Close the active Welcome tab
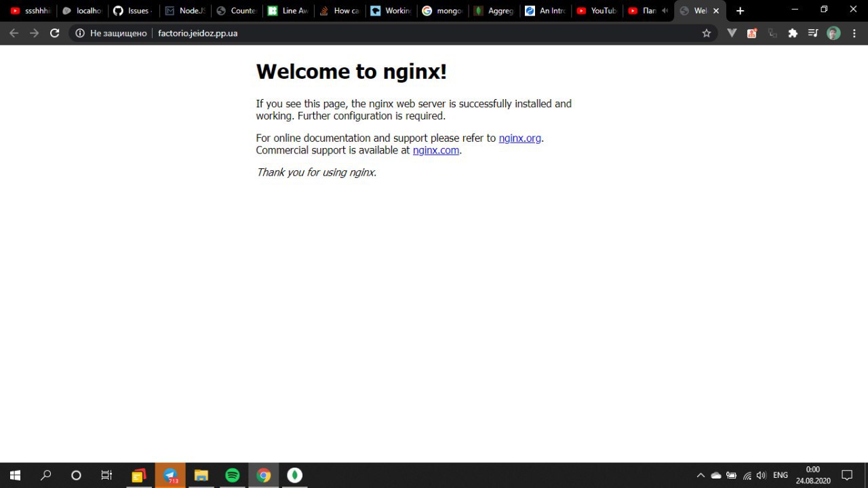Screen dimensions: 868x488 (716, 11)
